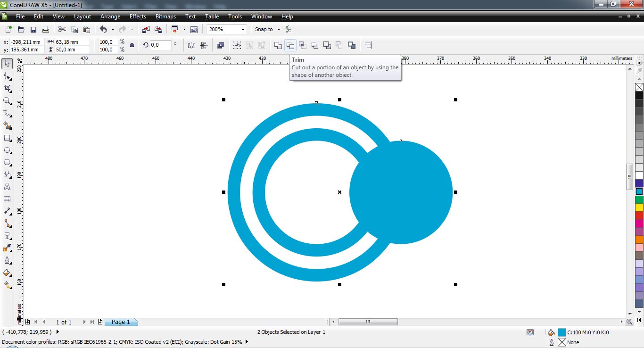
Task: Apply Back Minus Front shaping
Action: click(339, 45)
